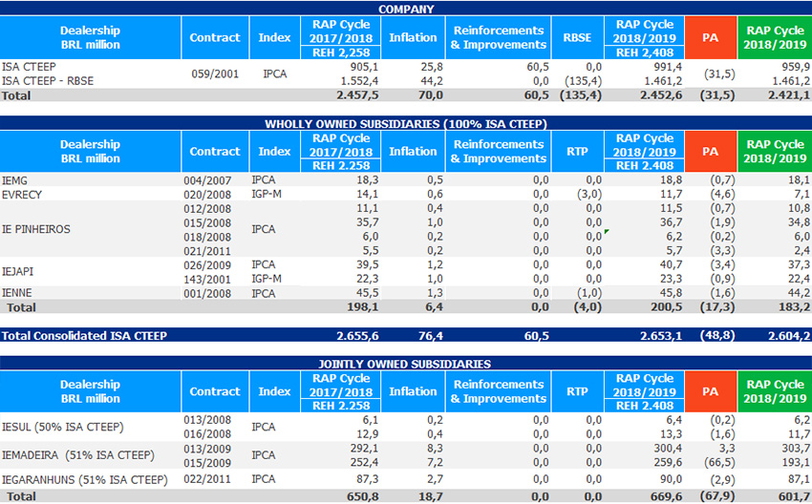This screenshot has height=504, width=812.
Task: Click the final total 183,2
Action: (x=795, y=307)
